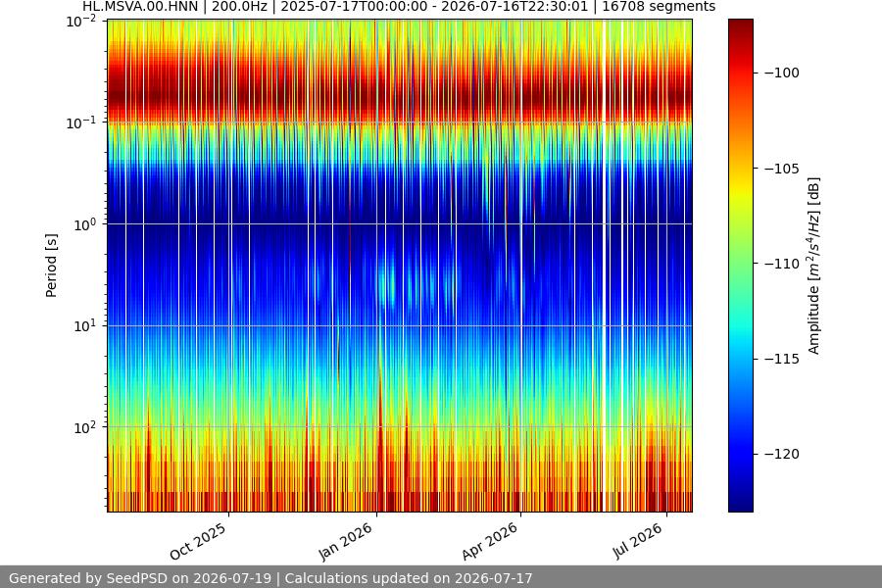The width and height of the screenshot is (882, 588).
Task: Click the plot title HL.MSVA.00.HNN
Action: (139, 7)
